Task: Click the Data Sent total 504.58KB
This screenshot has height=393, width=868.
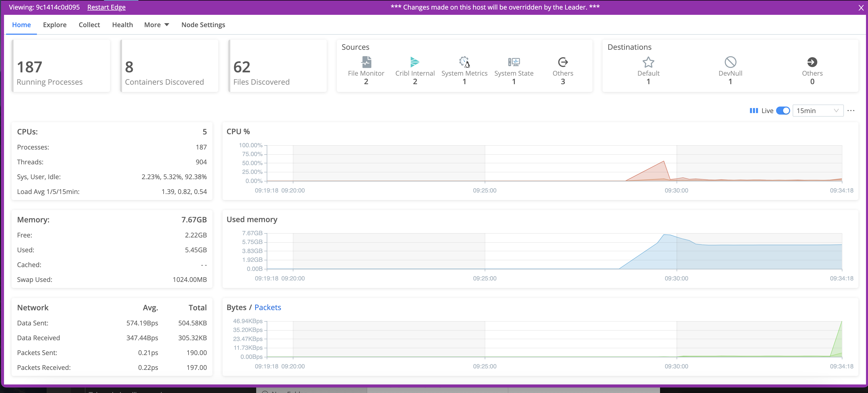Action: click(x=192, y=323)
